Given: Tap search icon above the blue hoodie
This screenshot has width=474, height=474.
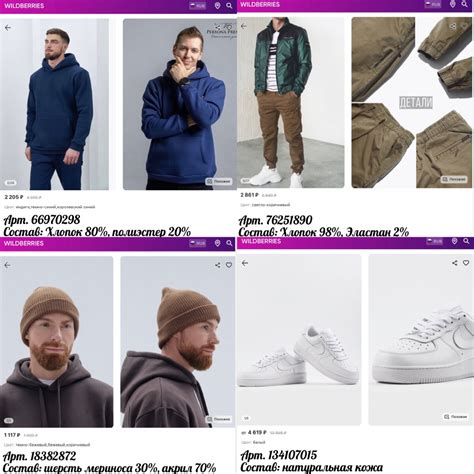Looking at the screenshot, I should click(229, 6).
